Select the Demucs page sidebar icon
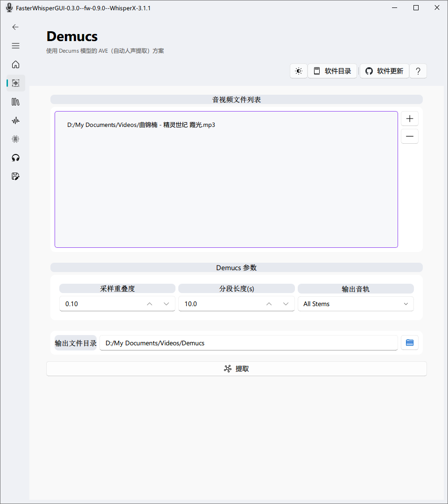Image resolution: width=448 pixels, height=504 pixels. [x=15, y=83]
